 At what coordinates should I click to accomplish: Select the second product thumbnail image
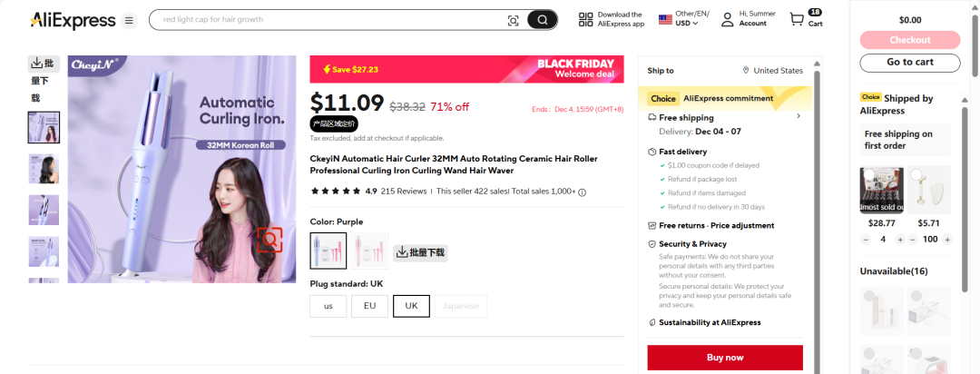pos(44,169)
